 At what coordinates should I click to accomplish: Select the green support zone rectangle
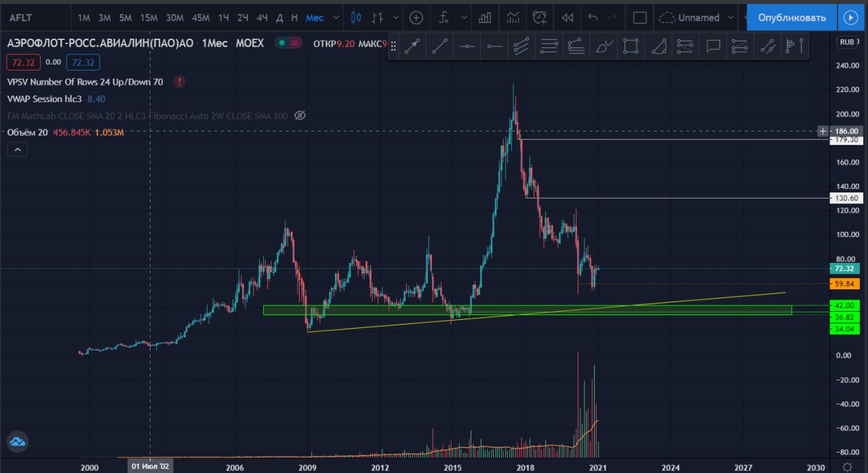pos(527,310)
